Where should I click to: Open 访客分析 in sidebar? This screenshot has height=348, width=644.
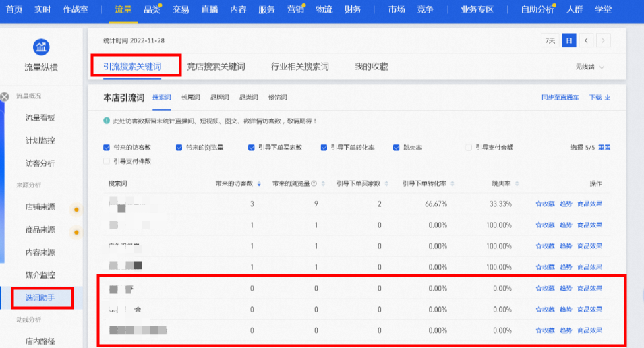(x=40, y=163)
